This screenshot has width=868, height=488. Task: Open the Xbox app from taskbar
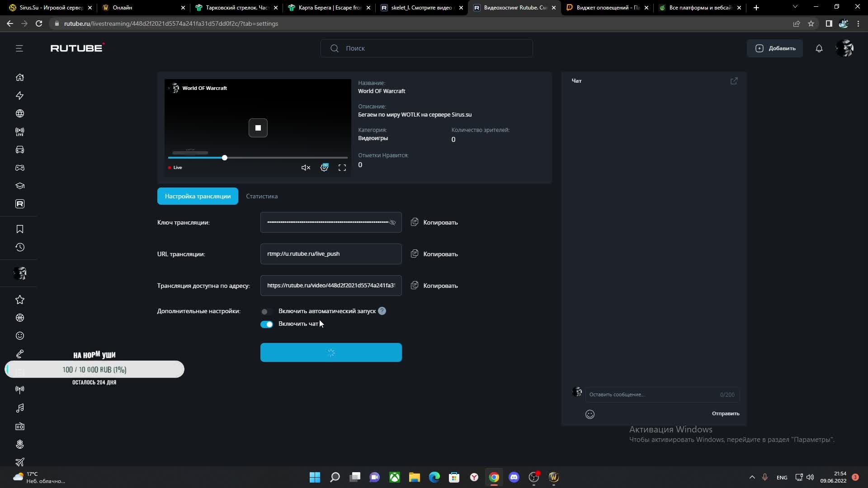[x=395, y=477]
